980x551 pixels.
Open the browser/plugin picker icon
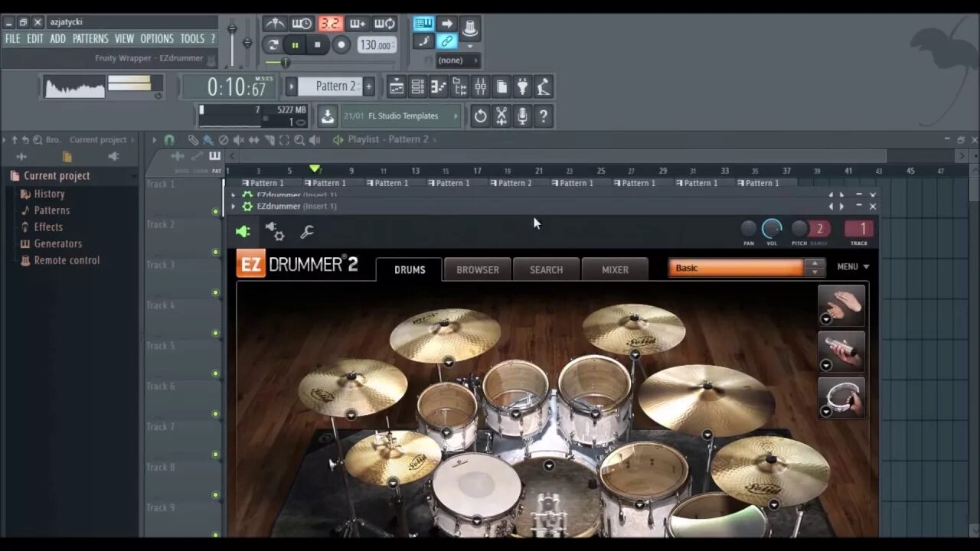pyautogui.click(x=459, y=86)
